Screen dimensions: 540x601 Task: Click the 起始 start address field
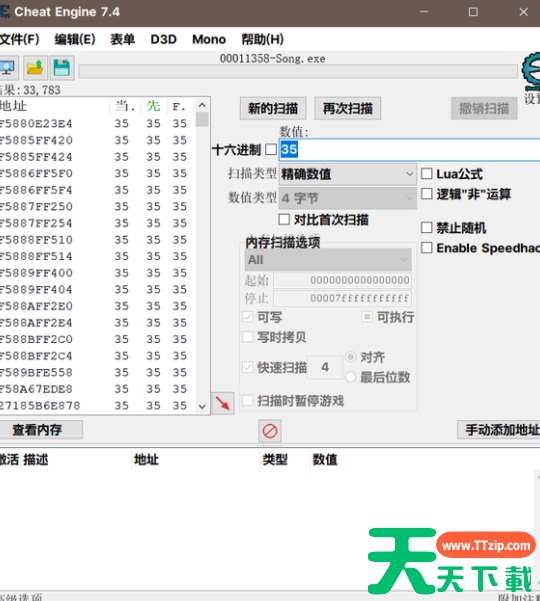point(343,280)
